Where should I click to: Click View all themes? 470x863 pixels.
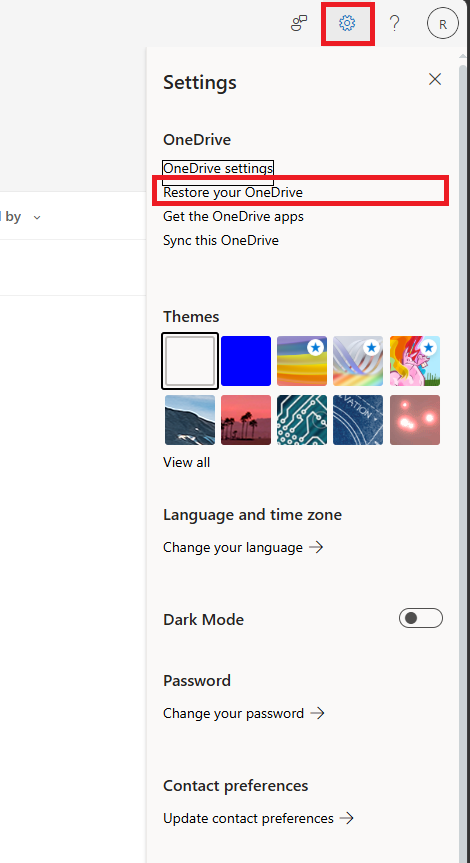point(187,462)
